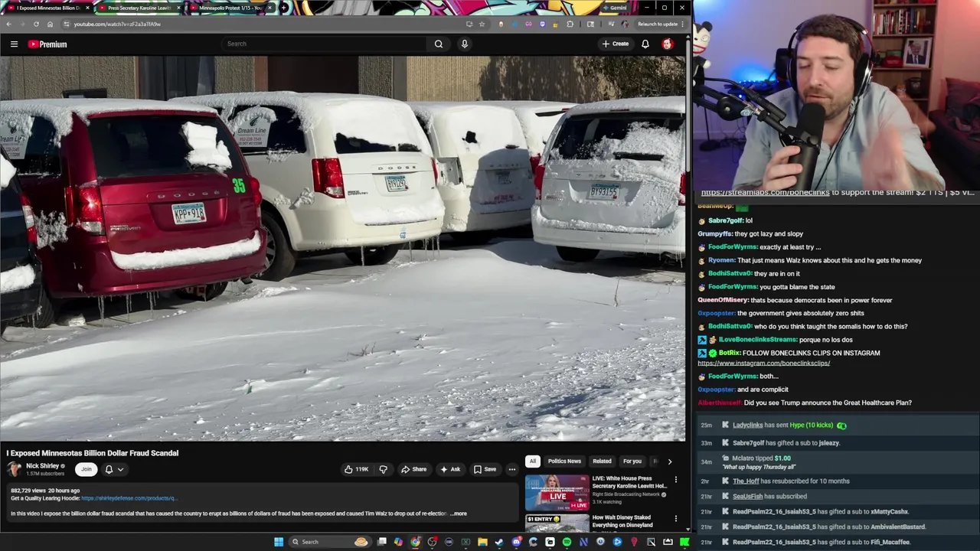Go back with browser back arrow
The image size is (980, 551).
(8, 24)
